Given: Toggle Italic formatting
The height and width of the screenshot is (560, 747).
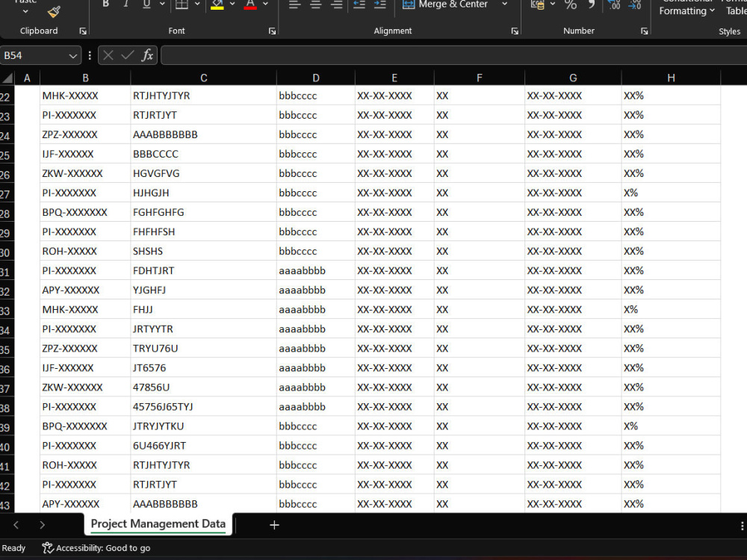Looking at the screenshot, I should tap(126, 4).
